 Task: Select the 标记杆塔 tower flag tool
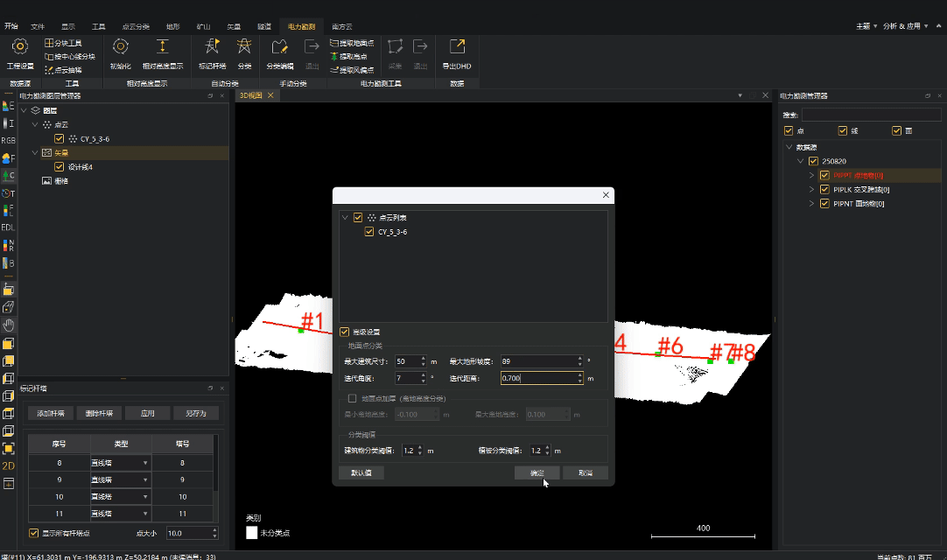pyautogui.click(x=211, y=47)
